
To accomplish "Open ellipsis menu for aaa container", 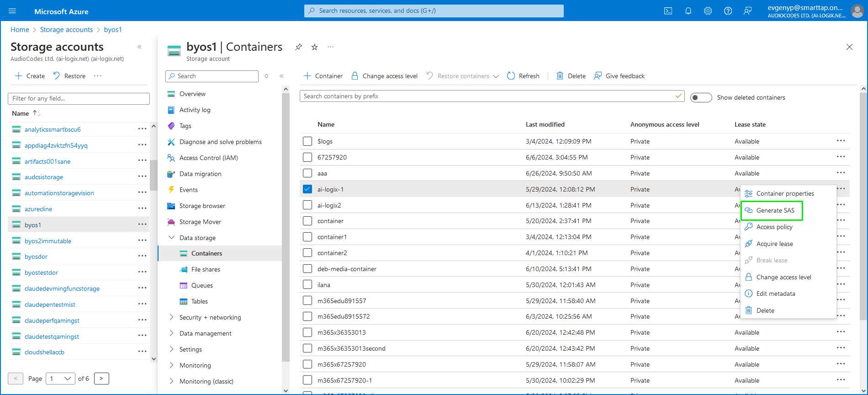I will point(841,173).
